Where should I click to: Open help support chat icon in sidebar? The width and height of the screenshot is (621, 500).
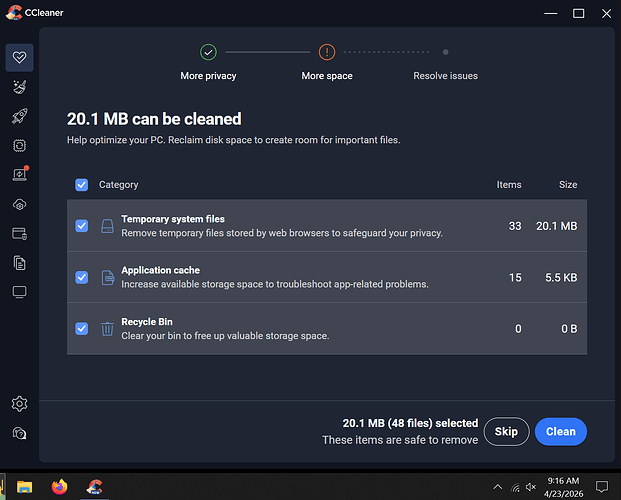pyautogui.click(x=19, y=433)
